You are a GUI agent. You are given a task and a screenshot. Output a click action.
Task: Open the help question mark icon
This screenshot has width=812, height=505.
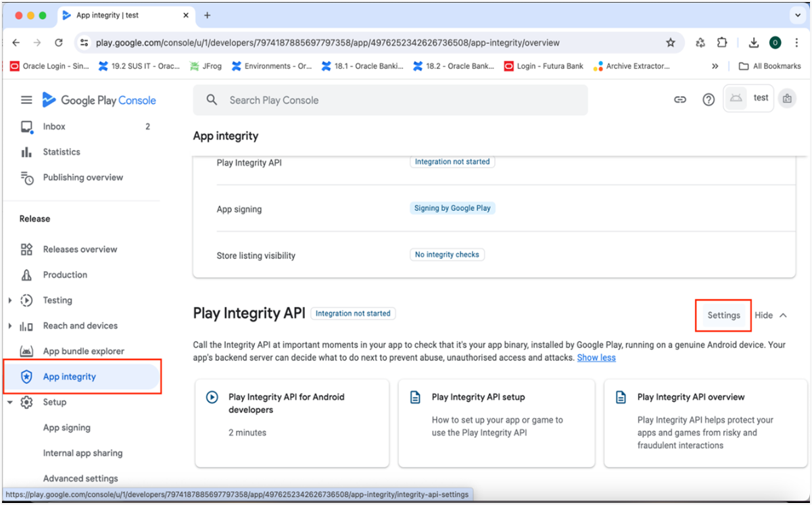point(709,99)
